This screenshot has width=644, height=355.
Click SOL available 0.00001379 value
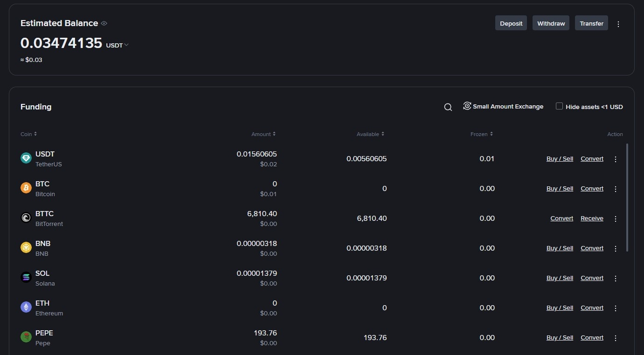pyautogui.click(x=367, y=278)
